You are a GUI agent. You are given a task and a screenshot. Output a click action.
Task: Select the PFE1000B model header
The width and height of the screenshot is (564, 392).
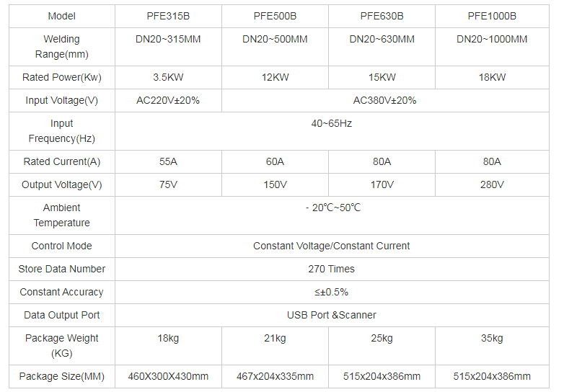492,16
